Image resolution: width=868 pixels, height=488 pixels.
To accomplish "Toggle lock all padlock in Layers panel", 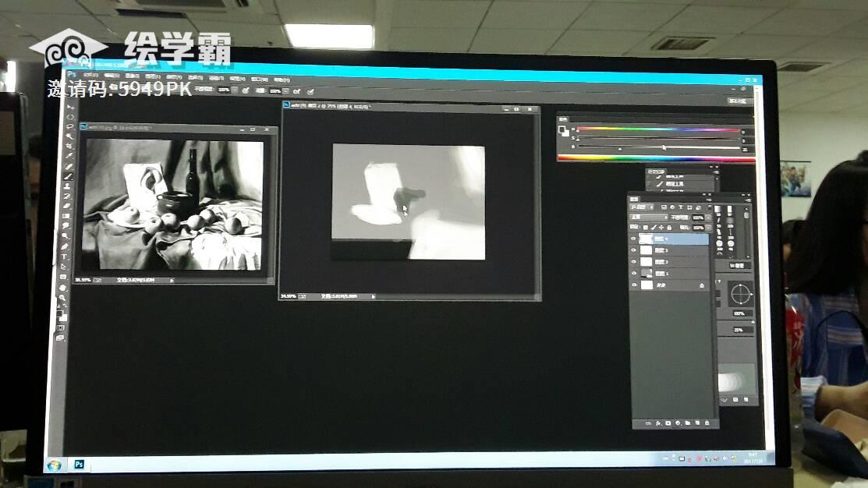I will pos(669,228).
